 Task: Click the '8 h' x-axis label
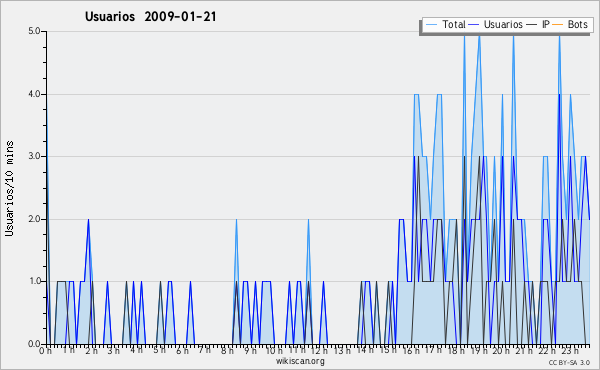pyautogui.click(x=227, y=351)
